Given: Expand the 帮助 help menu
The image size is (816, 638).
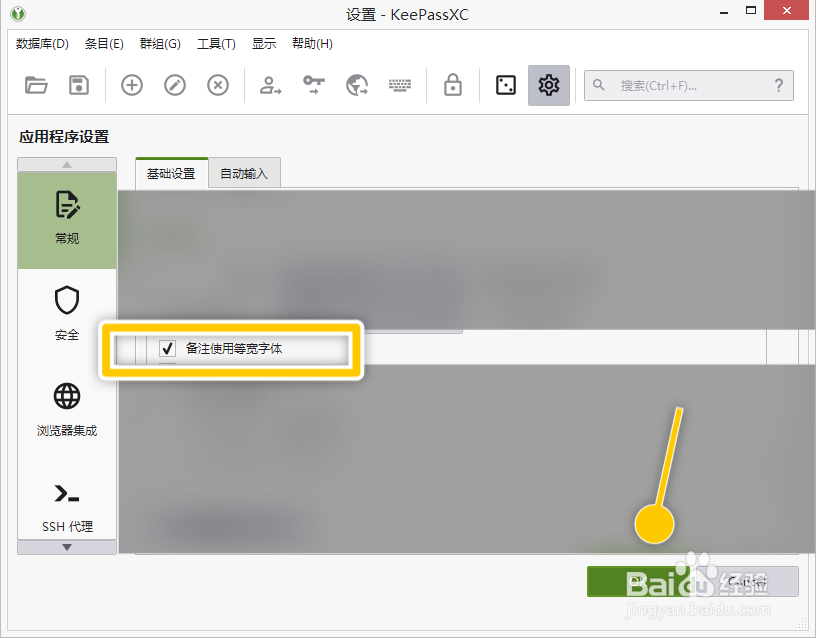Looking at the screenshot, I should (x=311, y=43).
